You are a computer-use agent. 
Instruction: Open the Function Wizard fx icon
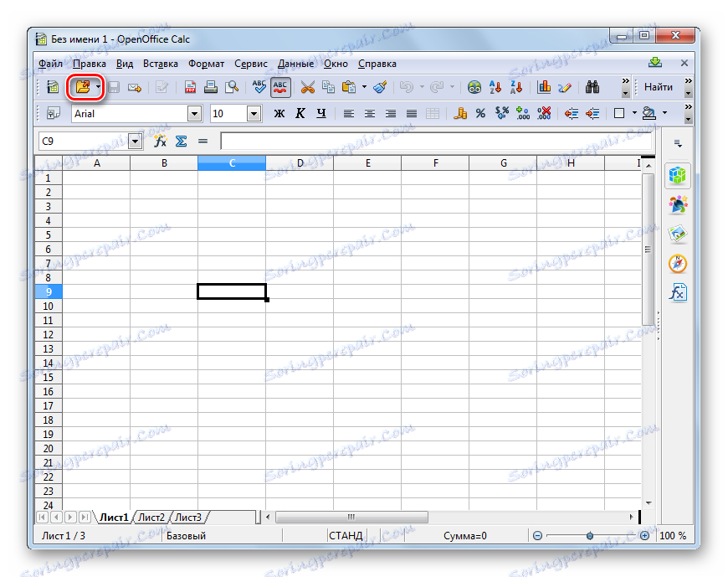pyautogui.click(x=160, y=142)
